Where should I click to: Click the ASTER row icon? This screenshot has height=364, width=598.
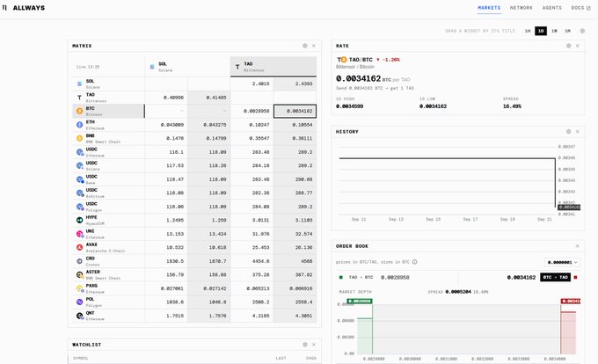click(x=80, y=275)
